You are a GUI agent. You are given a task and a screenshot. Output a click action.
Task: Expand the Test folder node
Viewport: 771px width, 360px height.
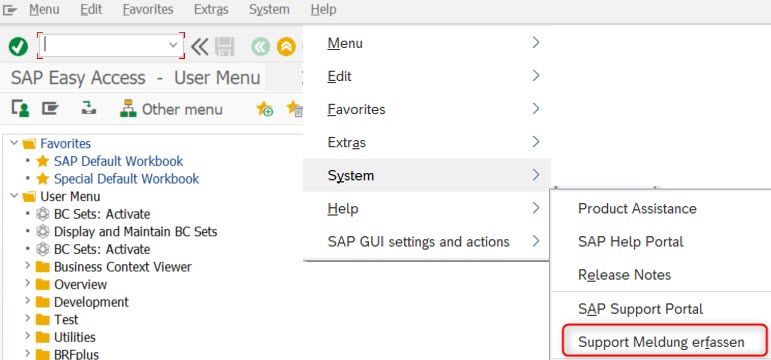28,319
